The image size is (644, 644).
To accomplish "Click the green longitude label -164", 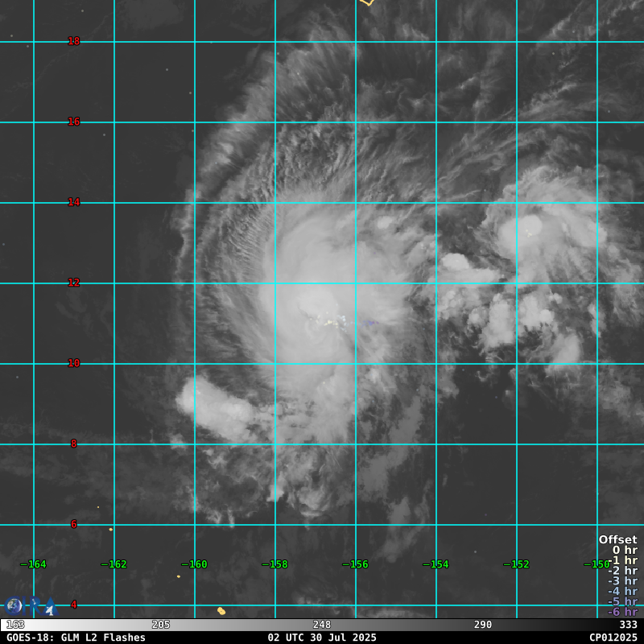I will click(x=34, y=564).
